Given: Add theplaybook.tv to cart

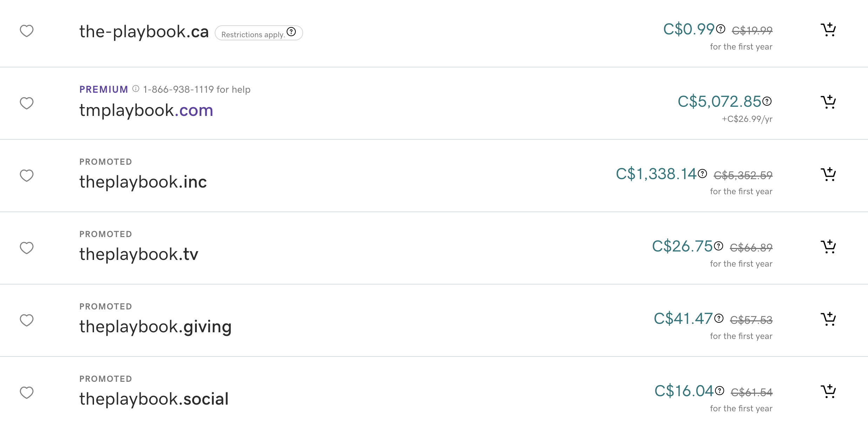Looking at the screenshot, I should [828, 247].
